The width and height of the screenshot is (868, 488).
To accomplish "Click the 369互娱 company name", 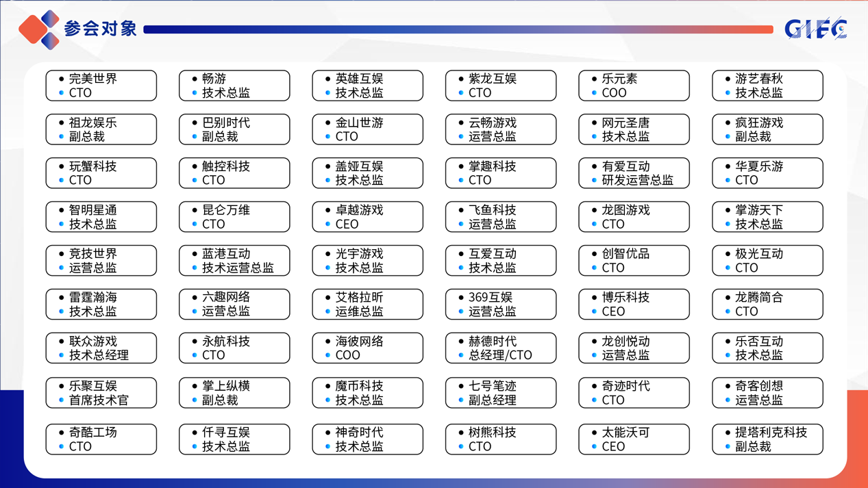I will (491, 298).
